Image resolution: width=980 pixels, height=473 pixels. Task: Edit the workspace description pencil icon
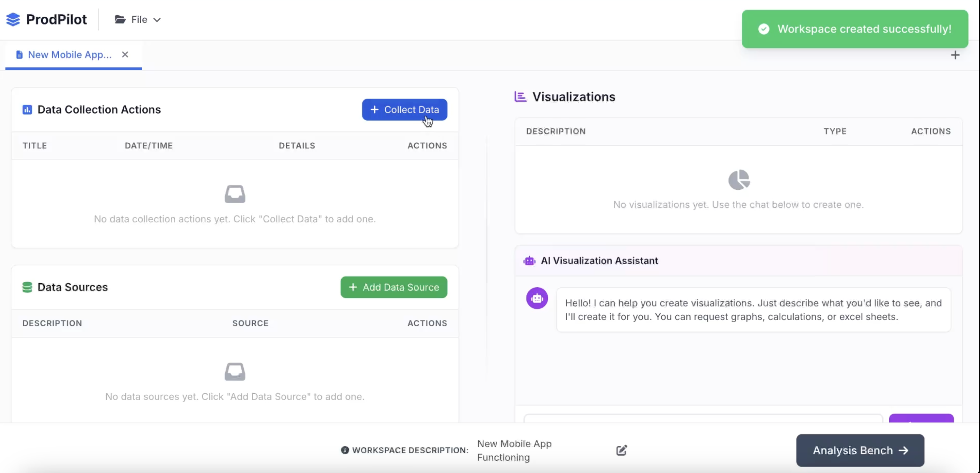621,450
